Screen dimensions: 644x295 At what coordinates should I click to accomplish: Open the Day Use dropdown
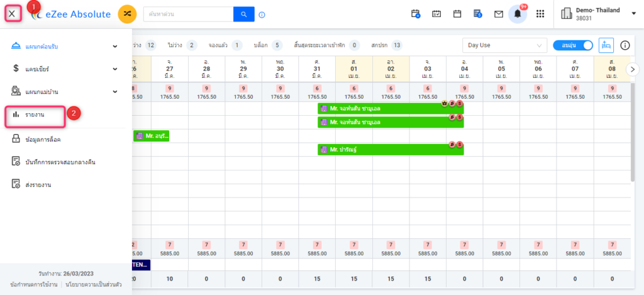coord(505,45)
